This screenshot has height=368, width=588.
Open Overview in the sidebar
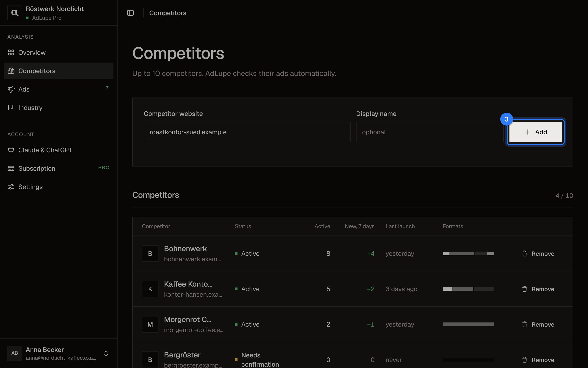click(59, 53)
